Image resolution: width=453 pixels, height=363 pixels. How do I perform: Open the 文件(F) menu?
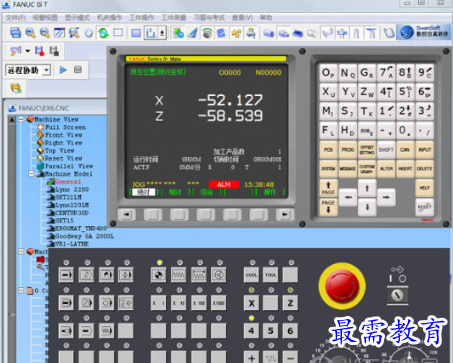[16, 18]
